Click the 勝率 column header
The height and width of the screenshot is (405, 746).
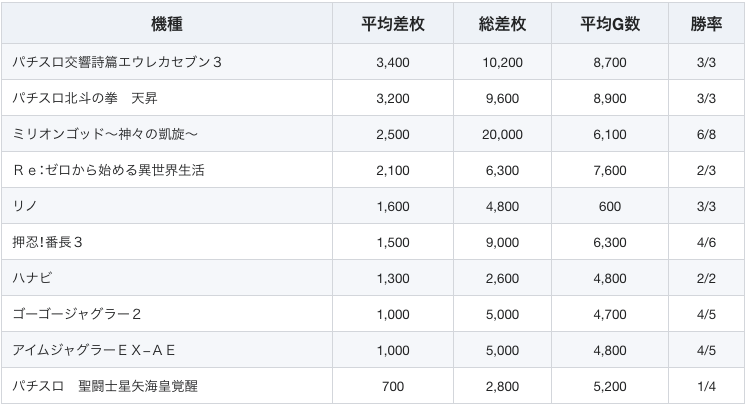(705, 24)
